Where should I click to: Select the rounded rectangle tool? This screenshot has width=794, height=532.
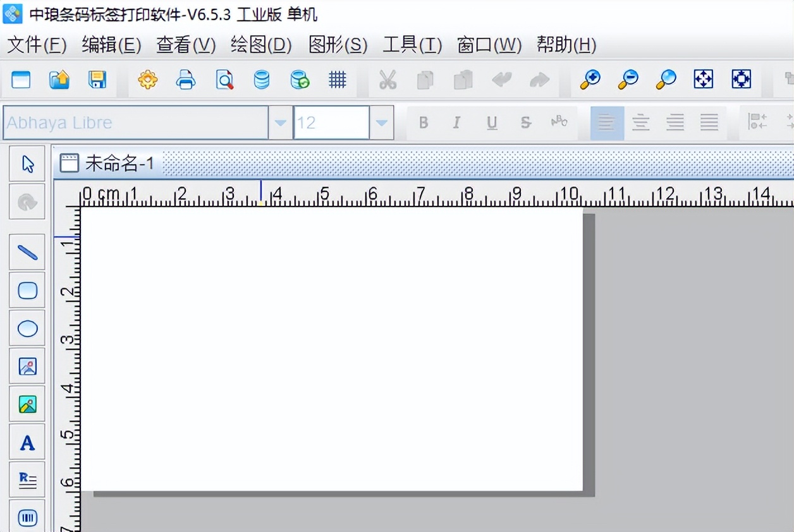pos(27,290)
